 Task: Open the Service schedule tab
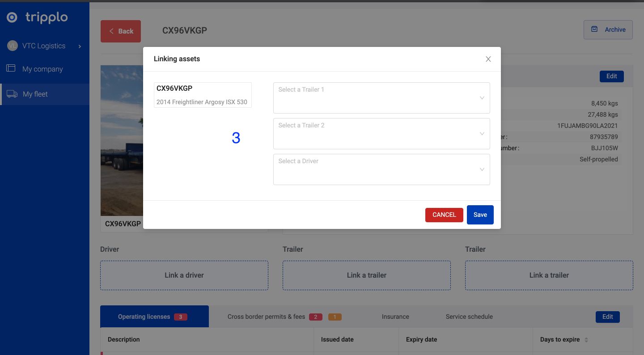coord(469,317)
